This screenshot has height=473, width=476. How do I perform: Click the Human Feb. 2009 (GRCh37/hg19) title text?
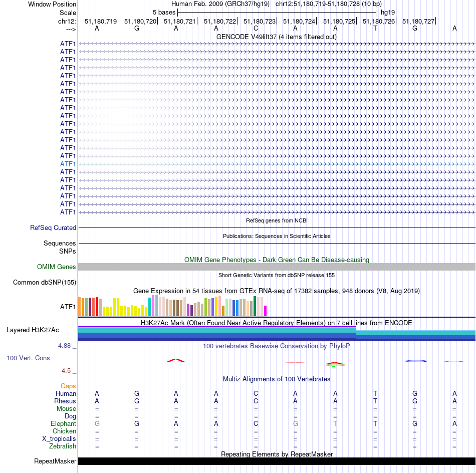point(220,4)
